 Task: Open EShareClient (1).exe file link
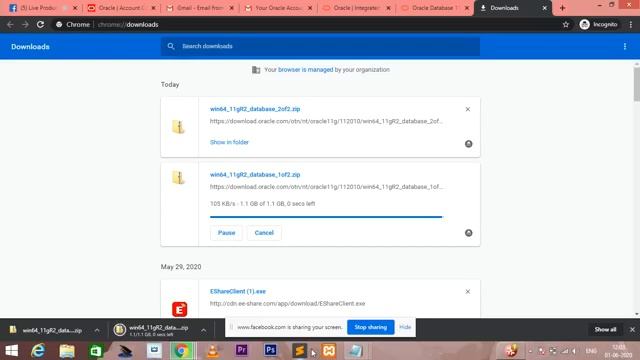(x=238, y=291)
